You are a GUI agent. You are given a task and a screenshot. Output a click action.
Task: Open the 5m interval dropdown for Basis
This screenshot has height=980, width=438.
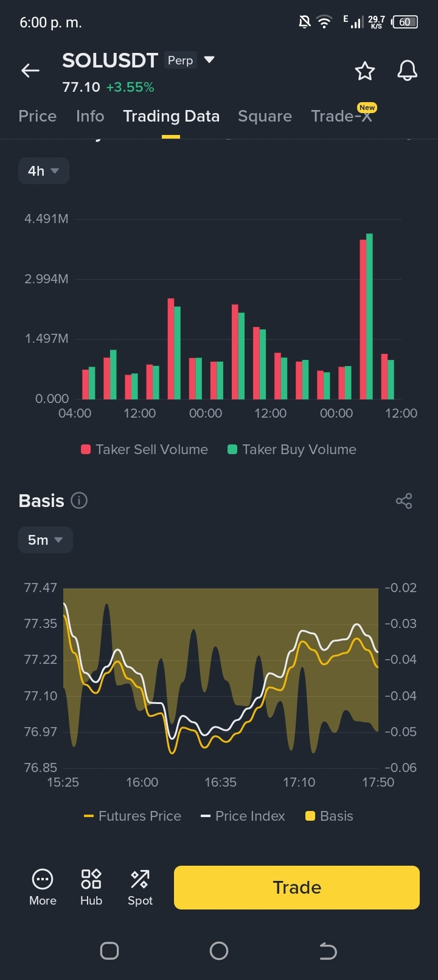[x=45, y=540]
